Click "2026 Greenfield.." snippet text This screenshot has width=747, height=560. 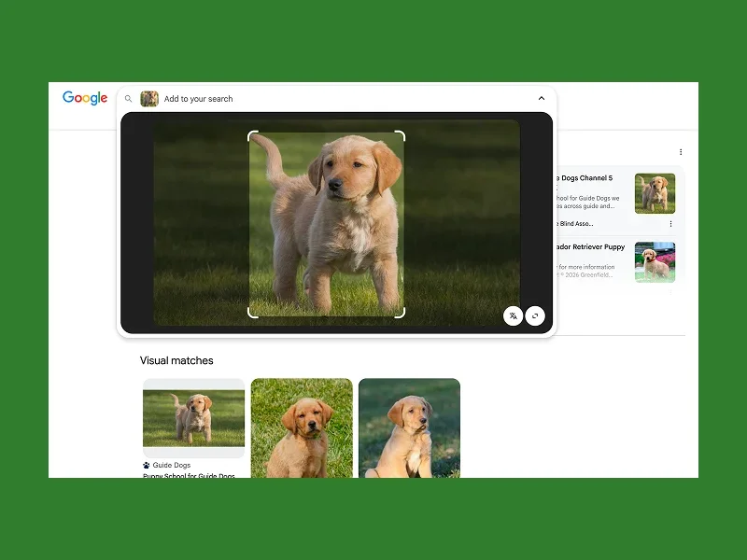[589, 274]
